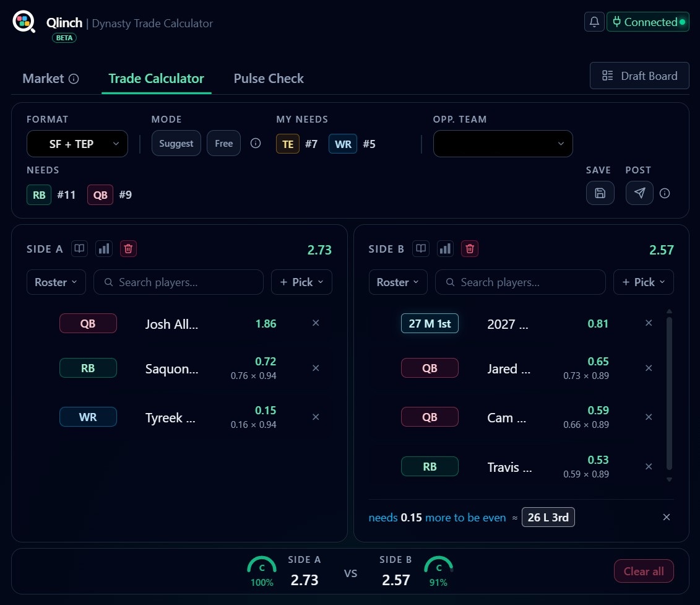Screen dimensions: 700x605
Task: Click the RB #11 needs badge
Action: [x=39, y=195]
